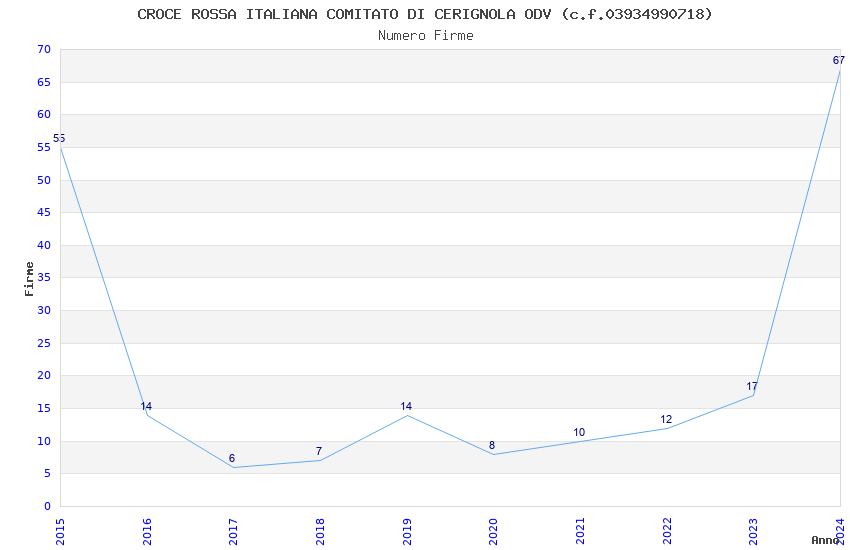Viewport: 850px width, 550px height.
Task: Select the y-axis tick label 60
Action: tap(44, 114)
